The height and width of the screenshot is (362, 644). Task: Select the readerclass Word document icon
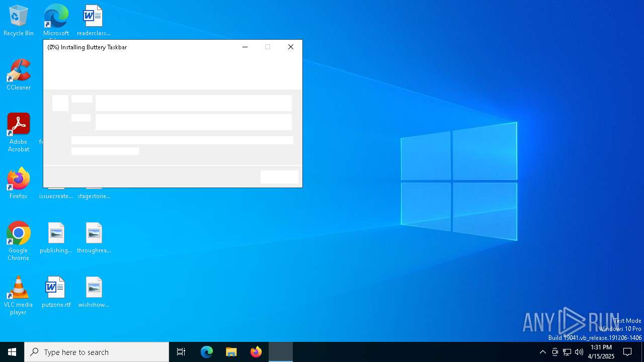point(94,21)
